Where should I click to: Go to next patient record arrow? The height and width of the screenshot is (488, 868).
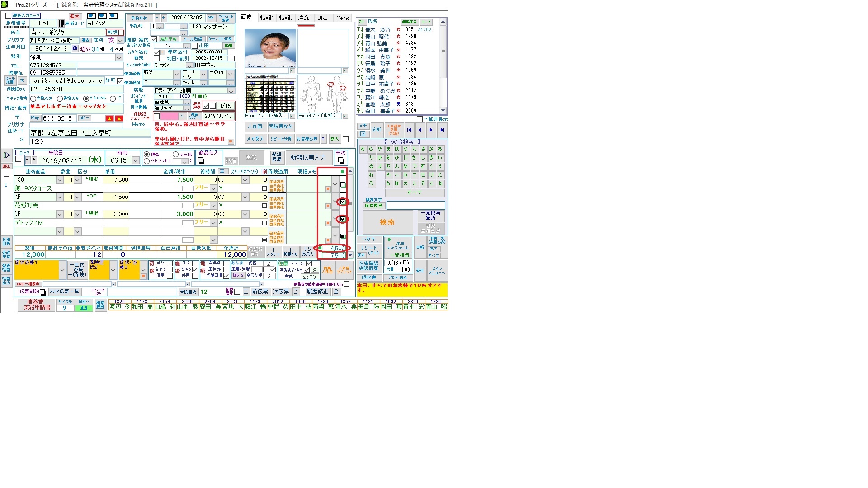[431, 130]
